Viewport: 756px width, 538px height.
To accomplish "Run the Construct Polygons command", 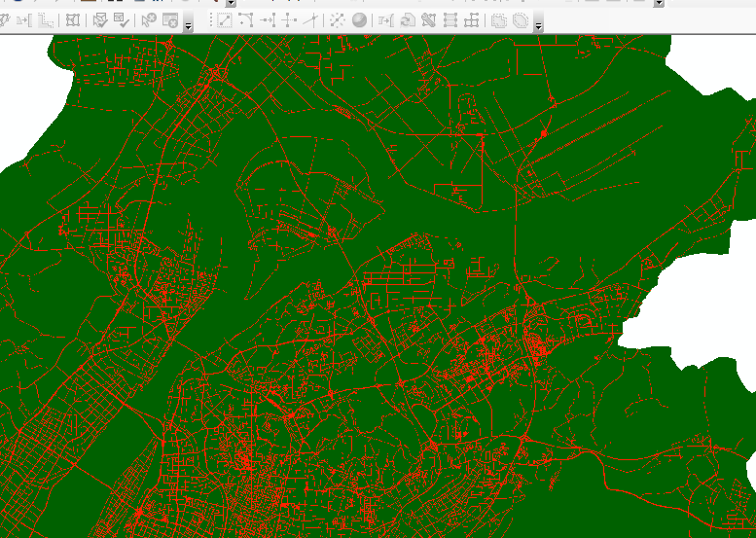I will coord(429,19).
